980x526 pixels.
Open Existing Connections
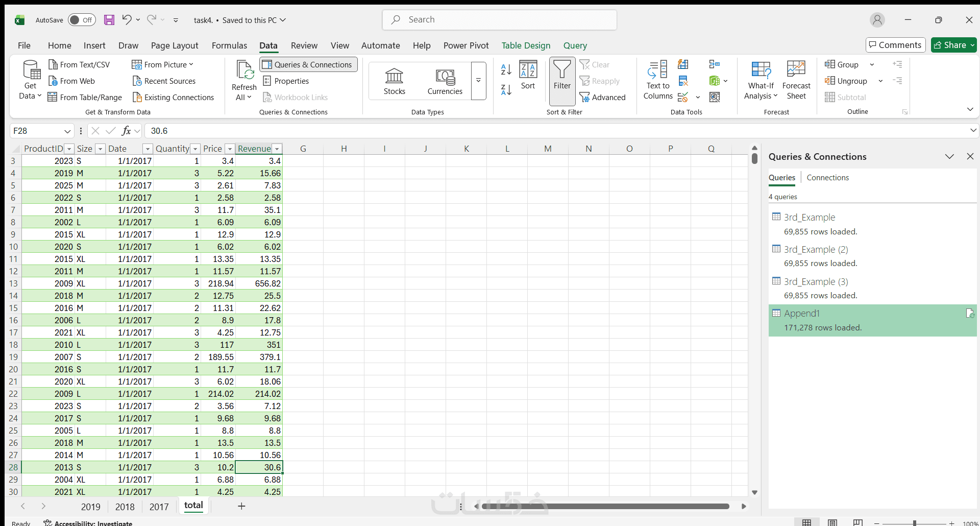(173, 97)
